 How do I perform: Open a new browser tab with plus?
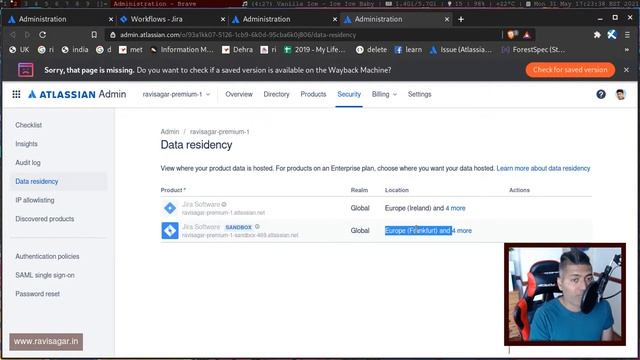click(x=461, y=19)
